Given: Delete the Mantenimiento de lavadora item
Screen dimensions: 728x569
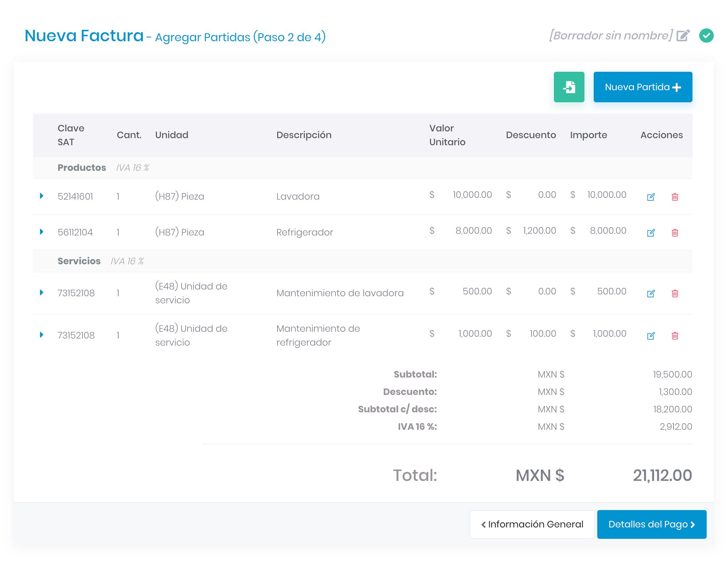Looking at the screenshot, I should pos(675,293).
